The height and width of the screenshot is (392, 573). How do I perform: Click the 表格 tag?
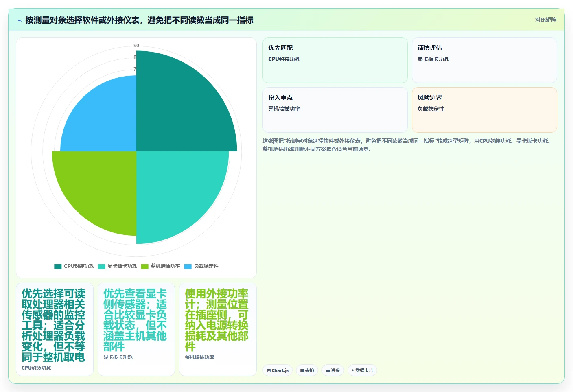pos(307,370)
